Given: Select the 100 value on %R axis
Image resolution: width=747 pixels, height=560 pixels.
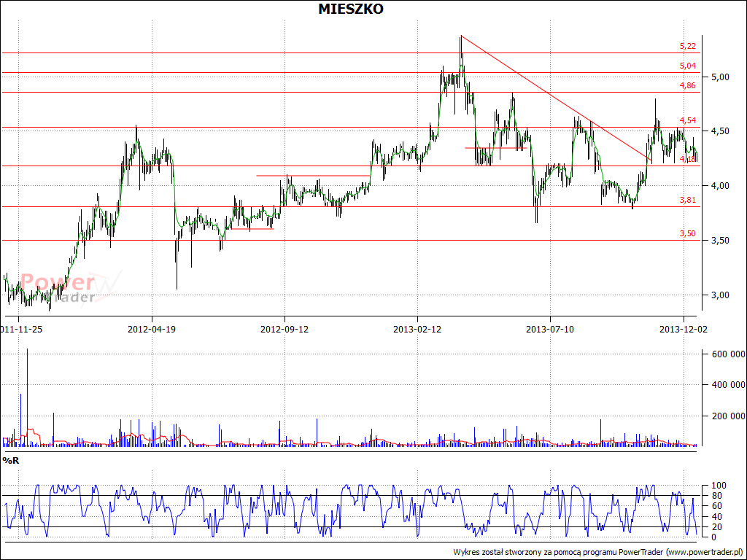Looking at the screenshot, I should [x=719, y=486].
